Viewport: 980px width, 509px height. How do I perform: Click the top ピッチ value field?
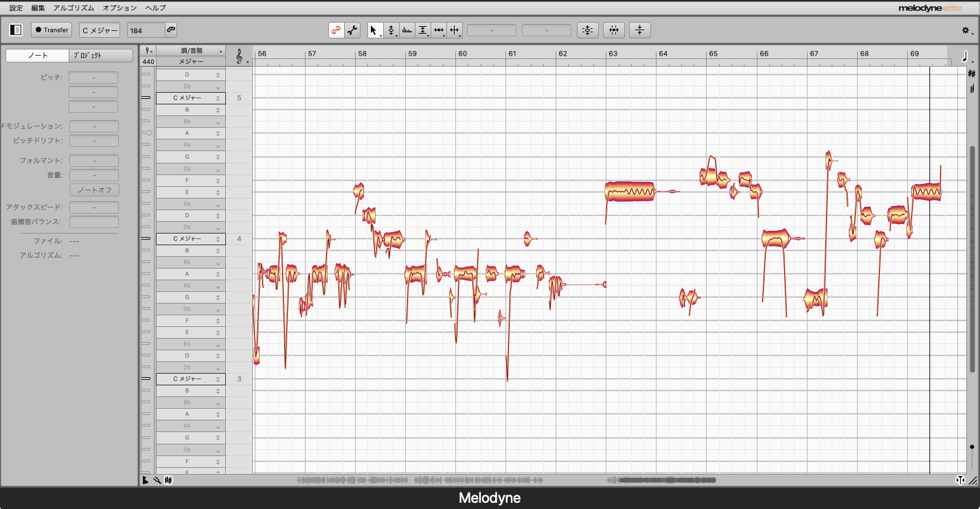[93, 78]
